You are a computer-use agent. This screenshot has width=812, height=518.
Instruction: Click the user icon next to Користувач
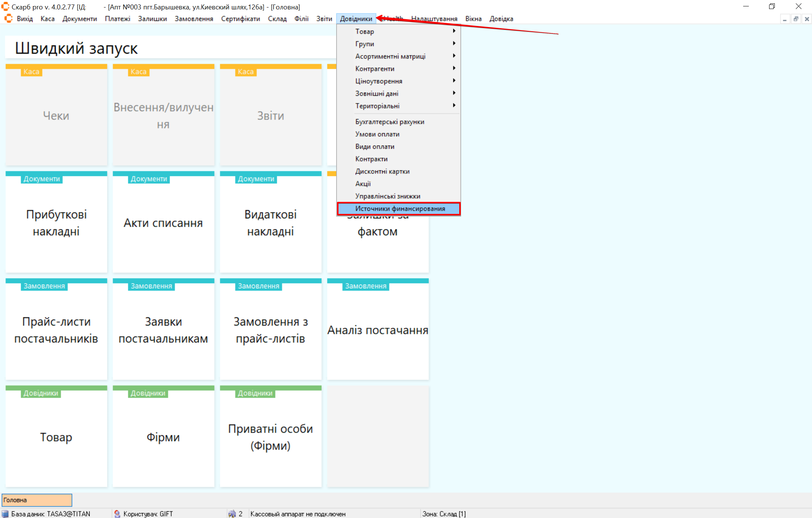(117, 514)
